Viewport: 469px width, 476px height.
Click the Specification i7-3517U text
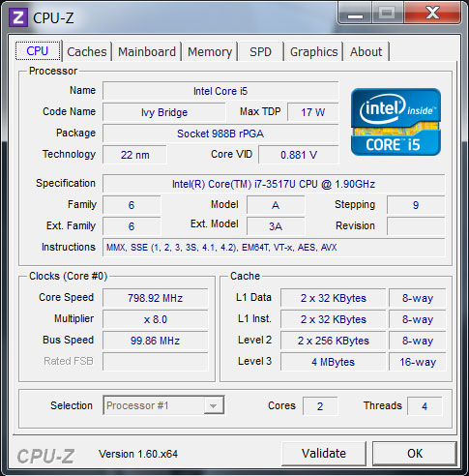275,184
